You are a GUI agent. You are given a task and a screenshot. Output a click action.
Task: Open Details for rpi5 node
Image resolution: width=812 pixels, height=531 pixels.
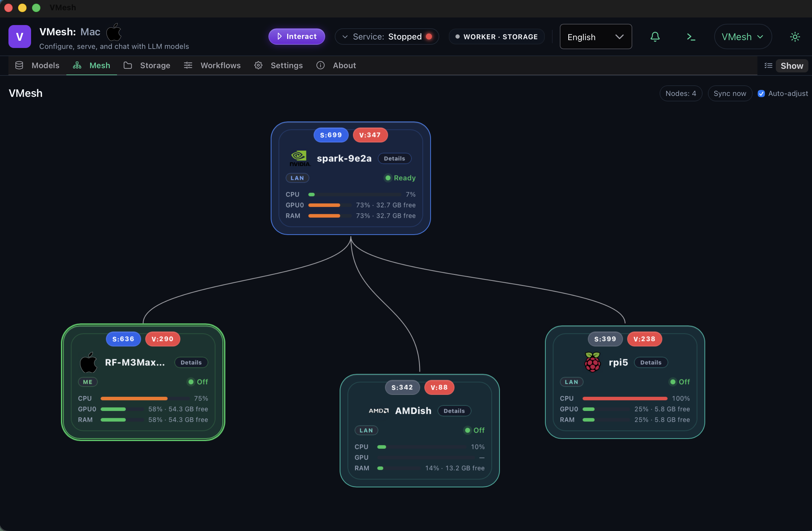(x=651, y=363)
